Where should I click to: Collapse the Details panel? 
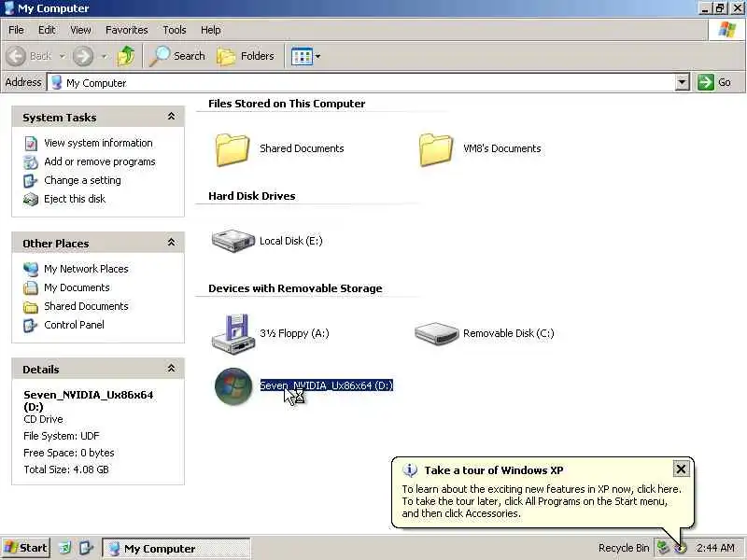pos(171,368)
